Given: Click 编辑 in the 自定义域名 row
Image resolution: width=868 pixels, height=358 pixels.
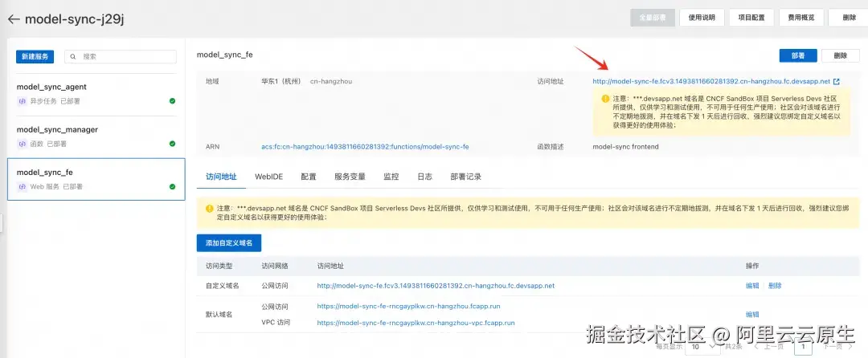Looking at the screenshot, I should coord(752,286).
